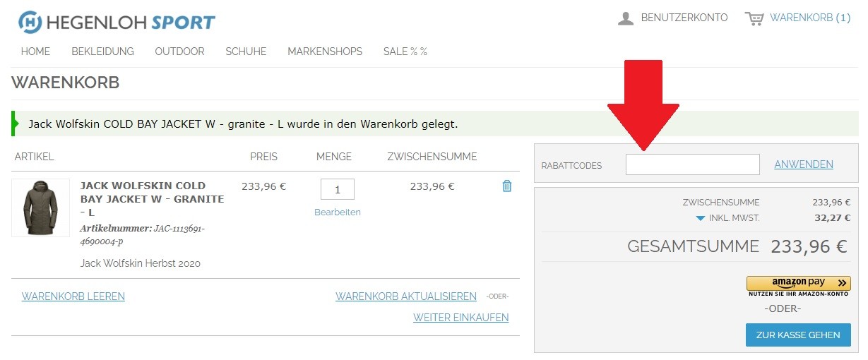Click the Artikelnummer JAC-1113691 text
The width and height of the screenshot is (868, 360).
143,235
